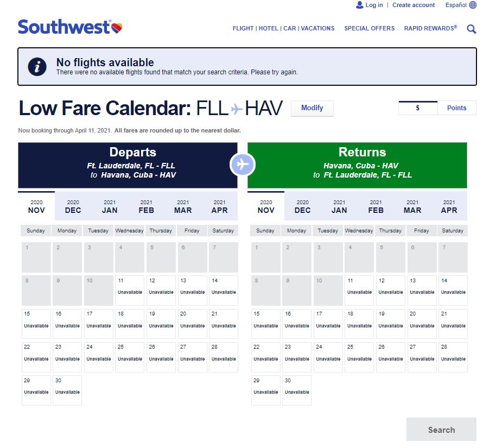Open the magnifying glass search icon
The width and height of the screenshot is (502, 448).
point(471,29)
